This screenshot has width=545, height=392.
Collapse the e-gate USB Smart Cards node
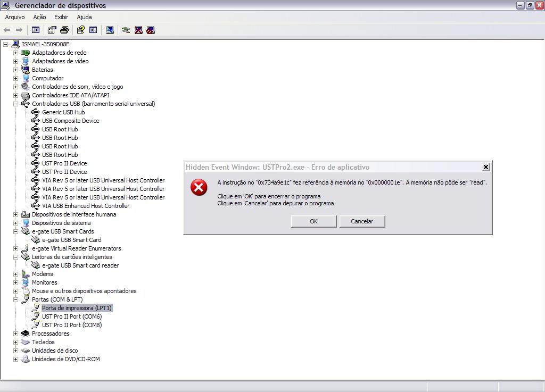15,231
